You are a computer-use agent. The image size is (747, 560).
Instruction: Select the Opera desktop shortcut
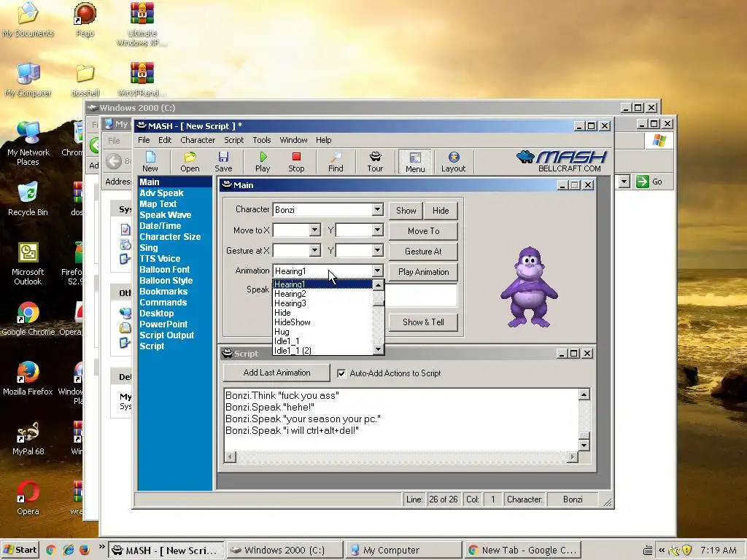coord(28,497)
